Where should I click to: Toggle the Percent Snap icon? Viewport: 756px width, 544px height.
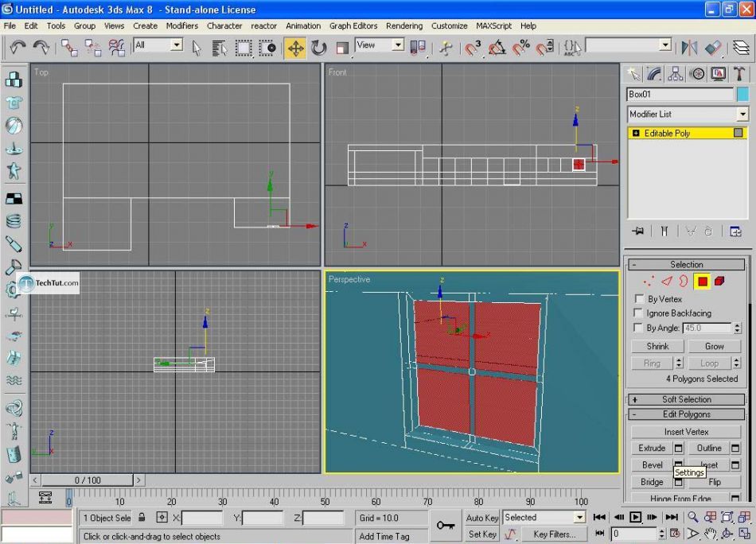tap(520, 48)
